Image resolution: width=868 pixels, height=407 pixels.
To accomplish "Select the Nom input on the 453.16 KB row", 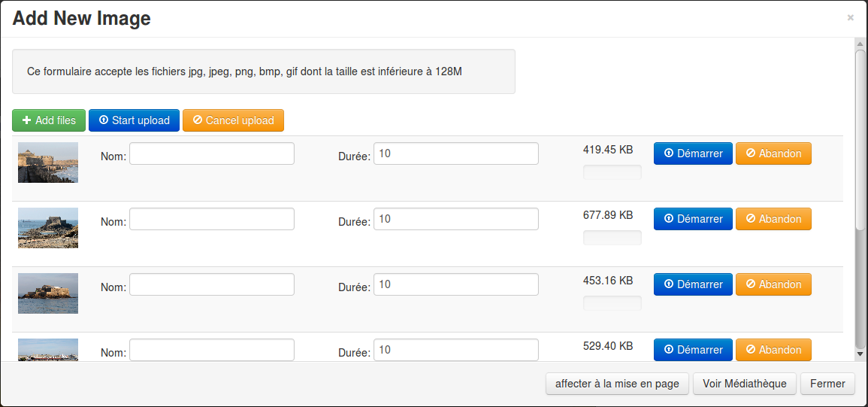I will (x=212, y=284).
